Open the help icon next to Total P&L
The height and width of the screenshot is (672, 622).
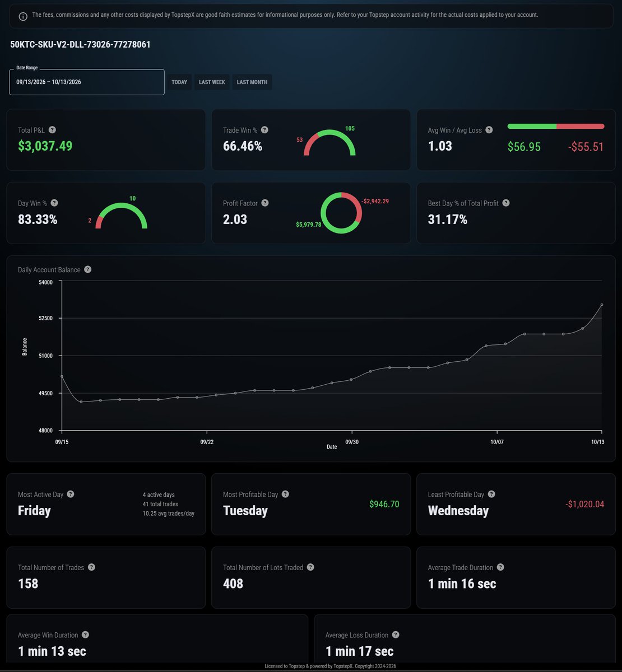[52, 130]
